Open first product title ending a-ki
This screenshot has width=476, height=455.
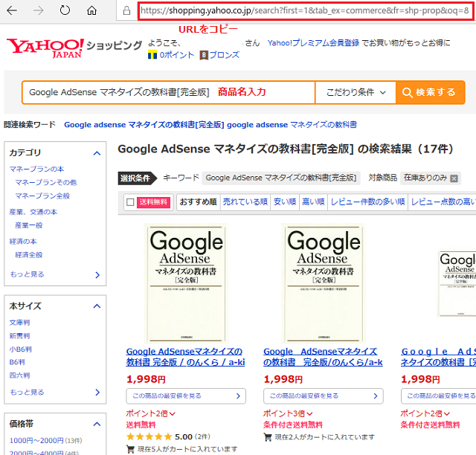pyautogui.click(x=185, y=357)
